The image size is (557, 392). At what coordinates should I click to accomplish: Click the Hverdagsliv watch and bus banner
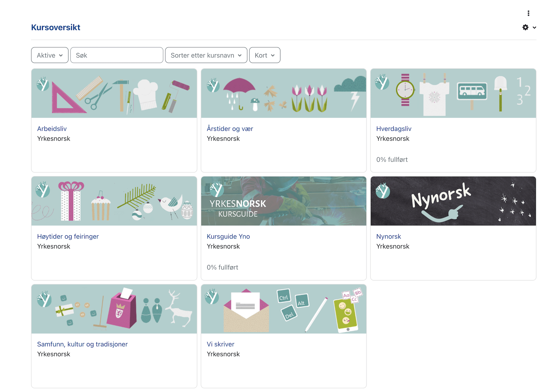coord(453,93)
